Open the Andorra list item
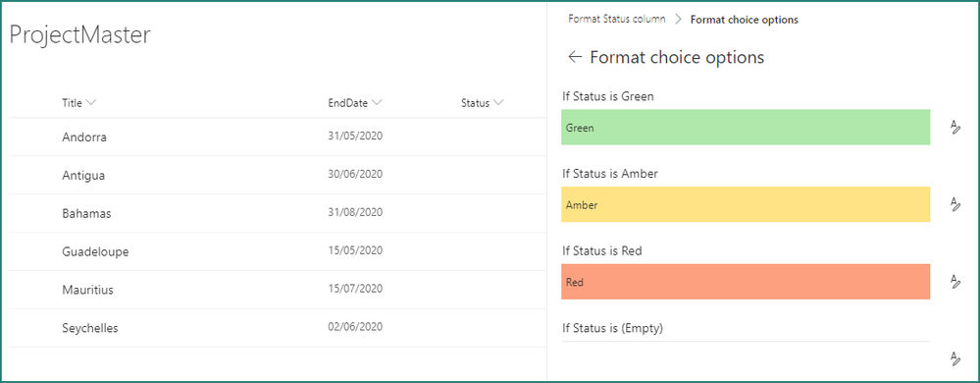 pyautogui.click(x=84, y=137)
